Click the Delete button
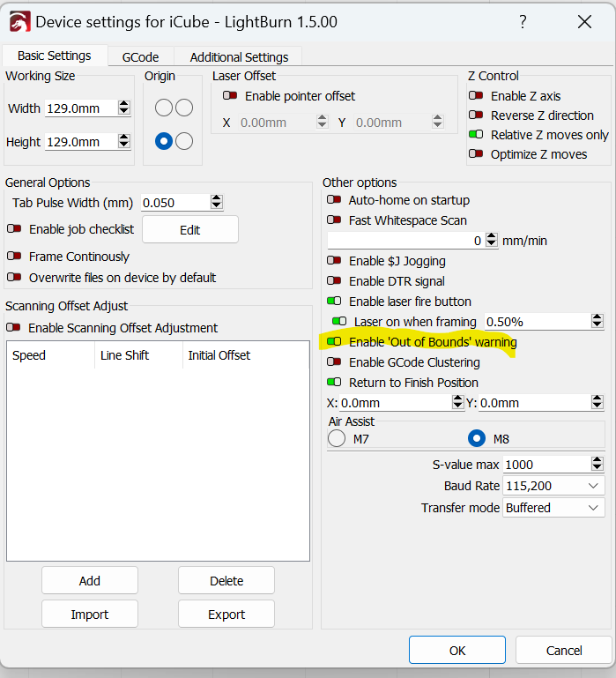 pyautogui.click(x=226, y=580)
